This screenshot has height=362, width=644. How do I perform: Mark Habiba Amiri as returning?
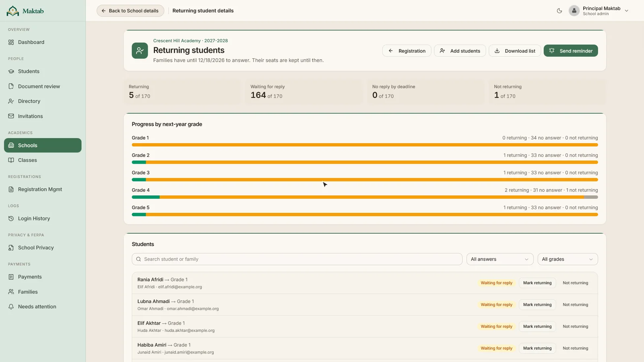pyautogui.click(x=537, y=348)
